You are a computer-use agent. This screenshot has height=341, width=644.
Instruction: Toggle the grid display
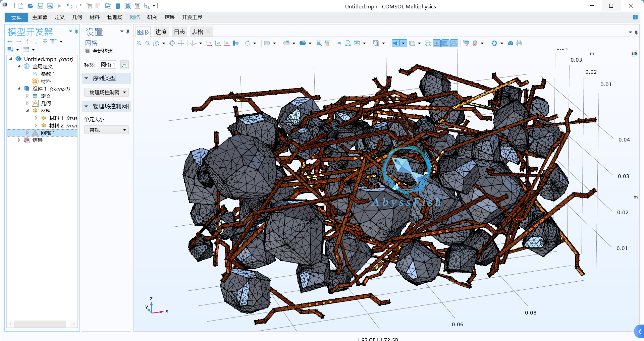[445, 43]
